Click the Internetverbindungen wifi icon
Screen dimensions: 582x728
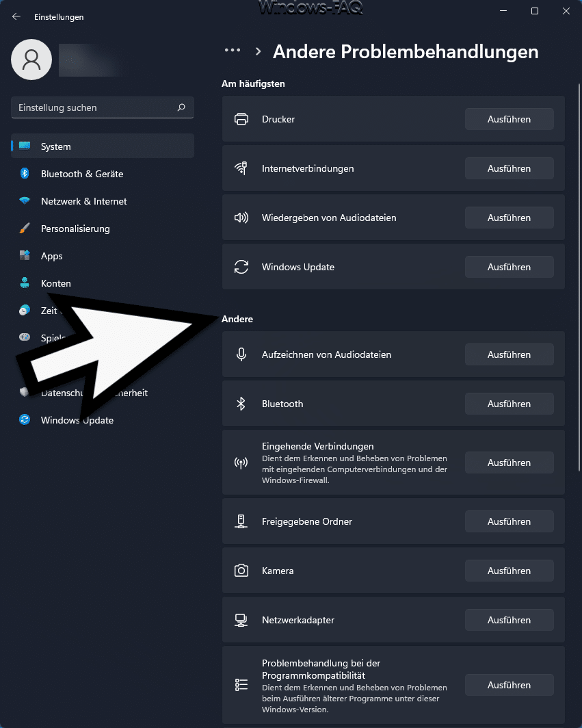pyautogui.click(x=241, y=168)
